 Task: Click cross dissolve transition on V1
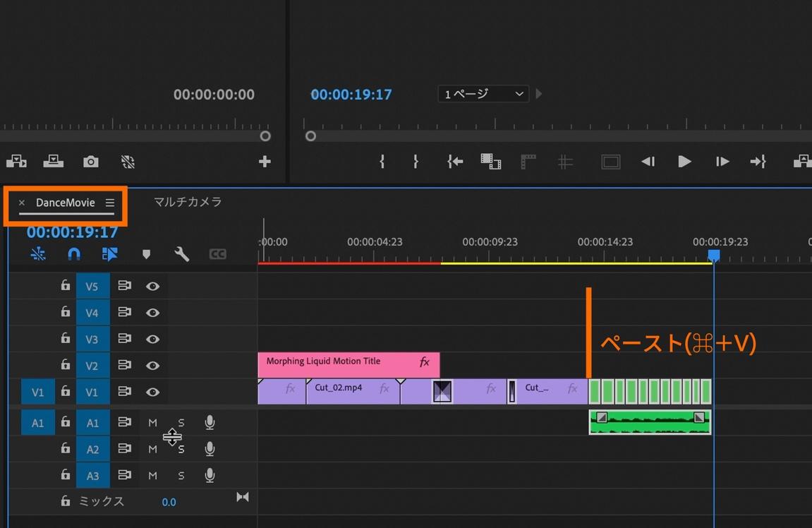point(442,392)
